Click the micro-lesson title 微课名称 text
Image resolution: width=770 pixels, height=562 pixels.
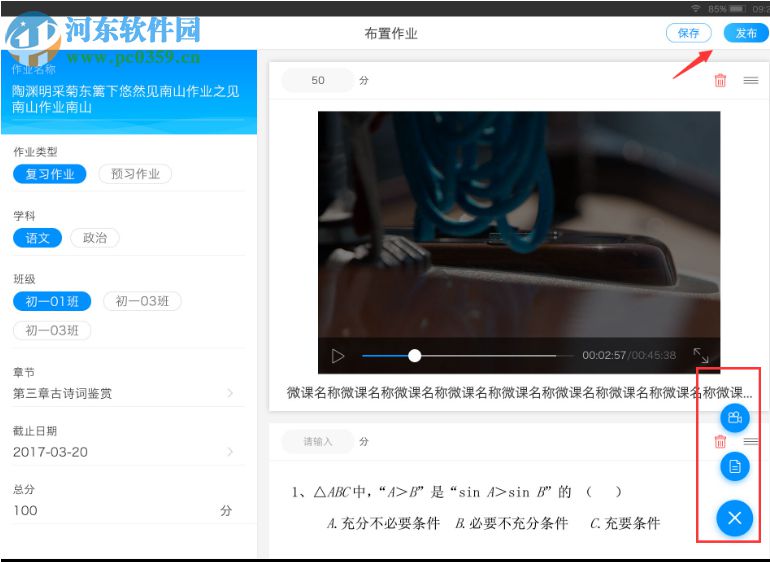click(x=519, y=393)
